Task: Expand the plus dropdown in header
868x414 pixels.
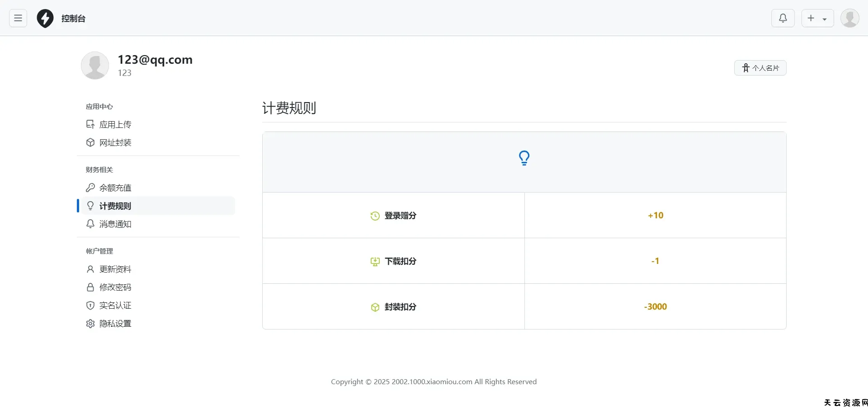Action: tap(817, 18)
